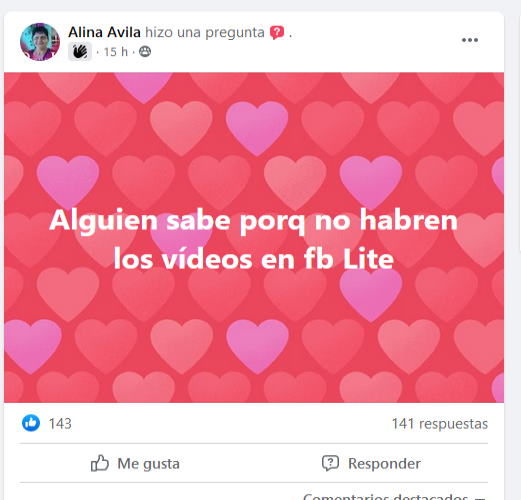Viewport: 521px width, 500px height.
Task: Click the post text about fb Lite videos
Action: tap(254, 239)
